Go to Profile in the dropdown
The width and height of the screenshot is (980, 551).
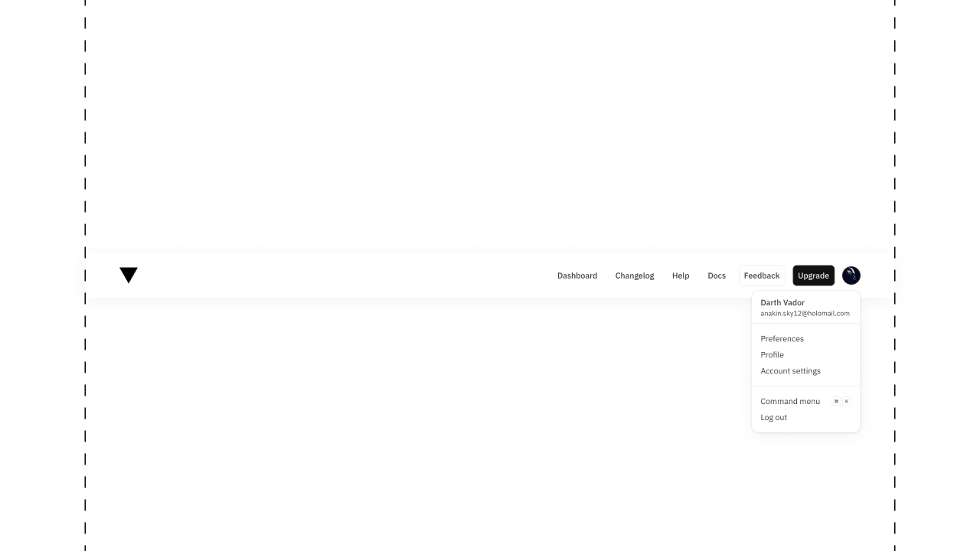pos(772,355)
